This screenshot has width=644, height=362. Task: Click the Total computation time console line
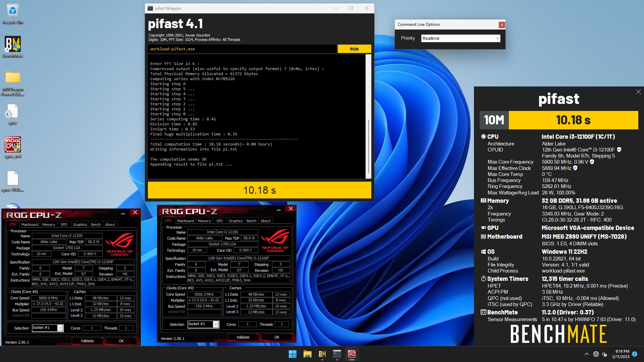(x=211, y=144)
